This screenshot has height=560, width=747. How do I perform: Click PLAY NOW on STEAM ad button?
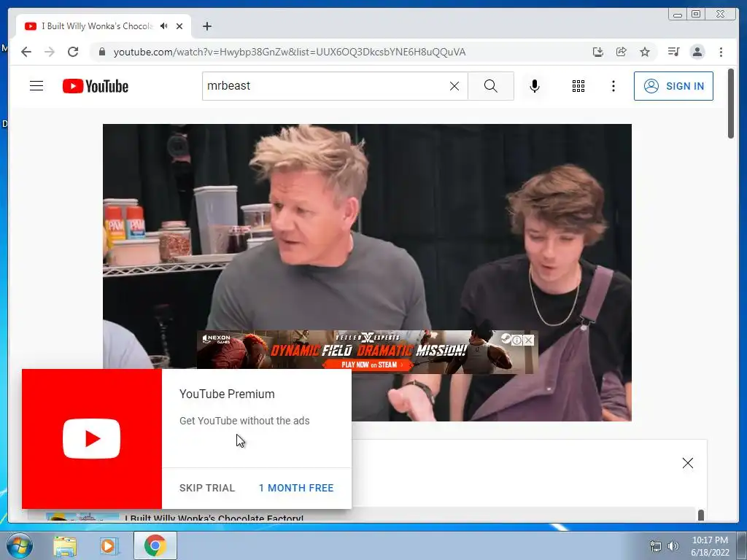point(368,365)
